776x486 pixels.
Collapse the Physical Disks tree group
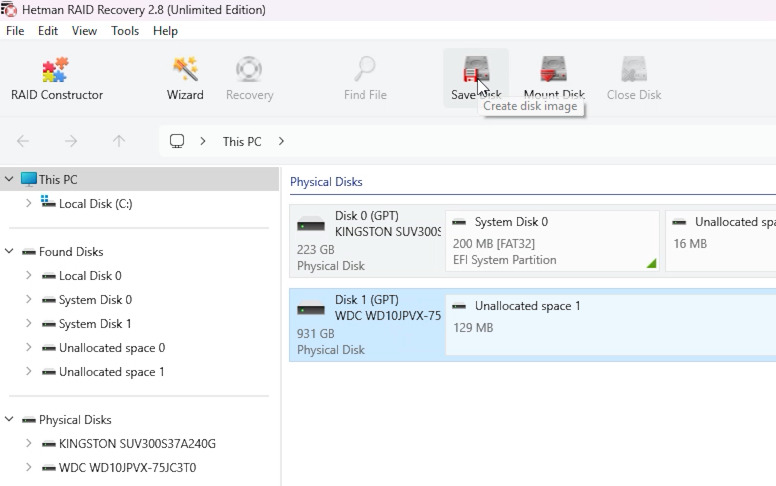pos(9,419)
